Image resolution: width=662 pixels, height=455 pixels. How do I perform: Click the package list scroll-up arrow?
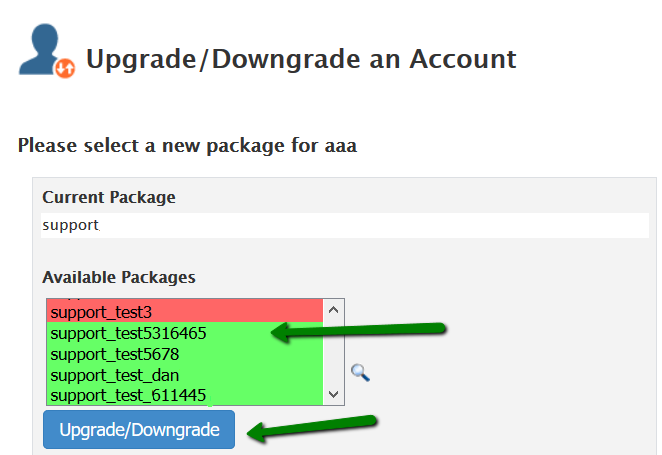[x=334, y=310]
